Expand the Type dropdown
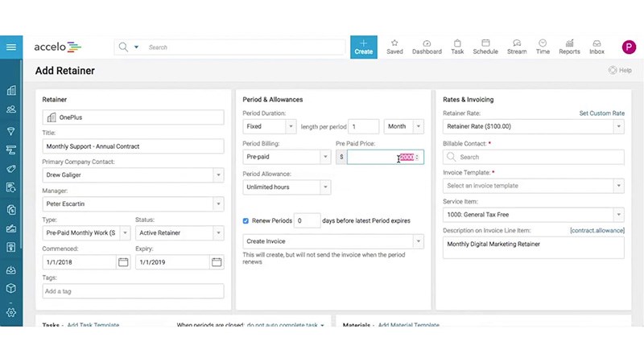 [x=125, y=232]
